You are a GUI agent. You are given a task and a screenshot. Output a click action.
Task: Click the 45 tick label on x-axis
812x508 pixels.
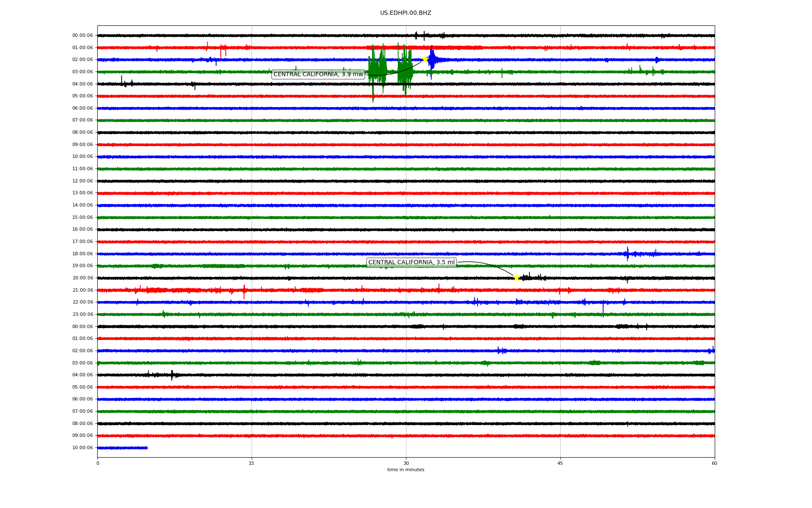click(x=560, y=463)
